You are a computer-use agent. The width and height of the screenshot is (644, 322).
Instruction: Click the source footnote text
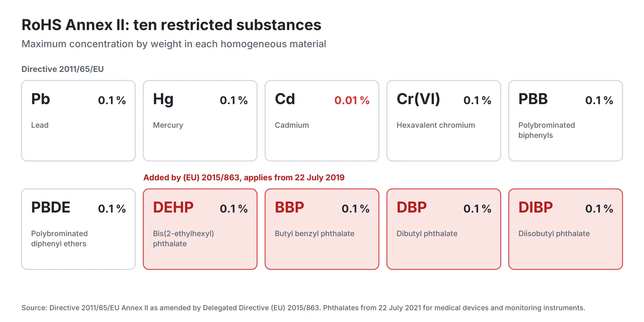point(303,308)
